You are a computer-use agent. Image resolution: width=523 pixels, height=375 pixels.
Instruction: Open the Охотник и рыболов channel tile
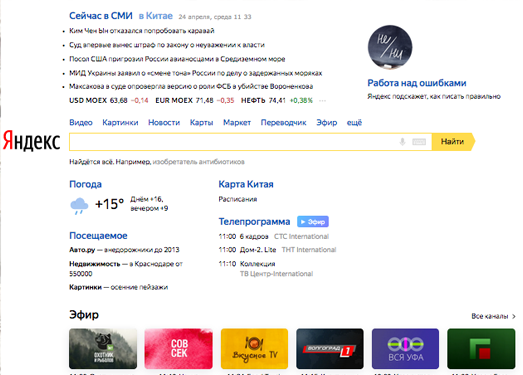(103, 349)
